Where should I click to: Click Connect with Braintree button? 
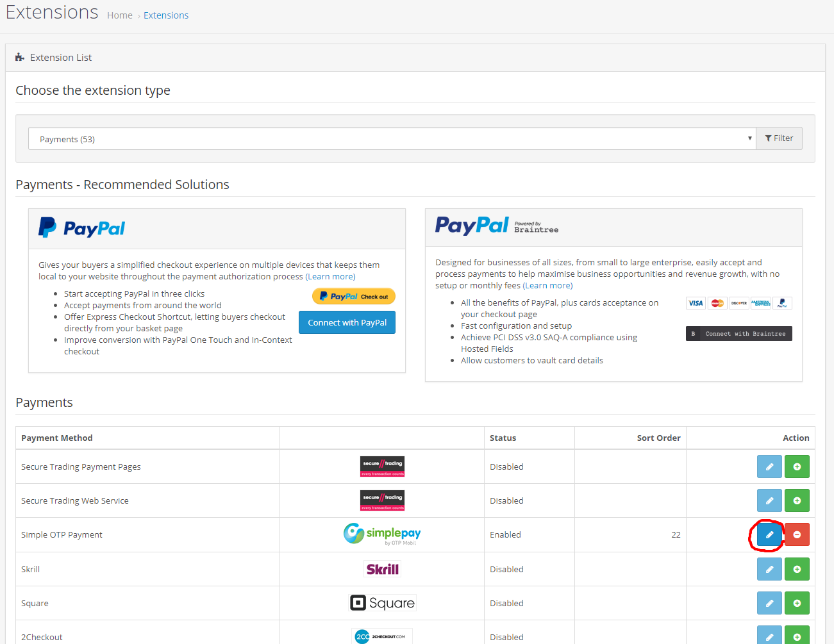tap(739, 333)
